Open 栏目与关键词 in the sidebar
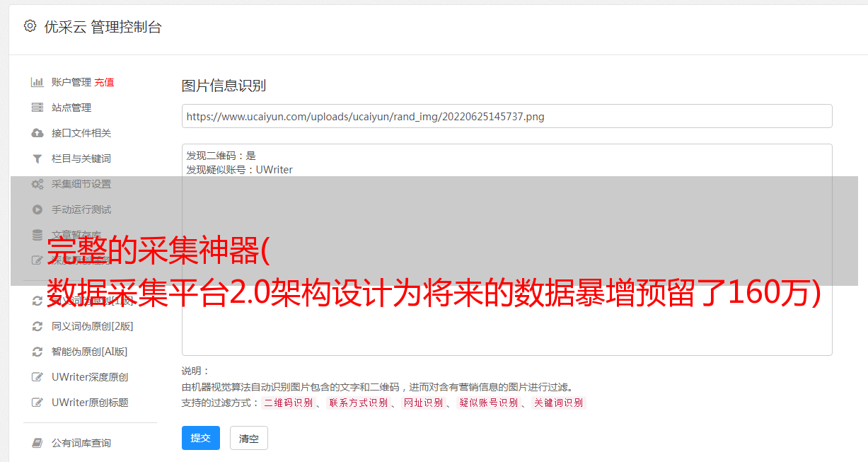This screenshot has width=868, height=462. [x=81, y=158]
